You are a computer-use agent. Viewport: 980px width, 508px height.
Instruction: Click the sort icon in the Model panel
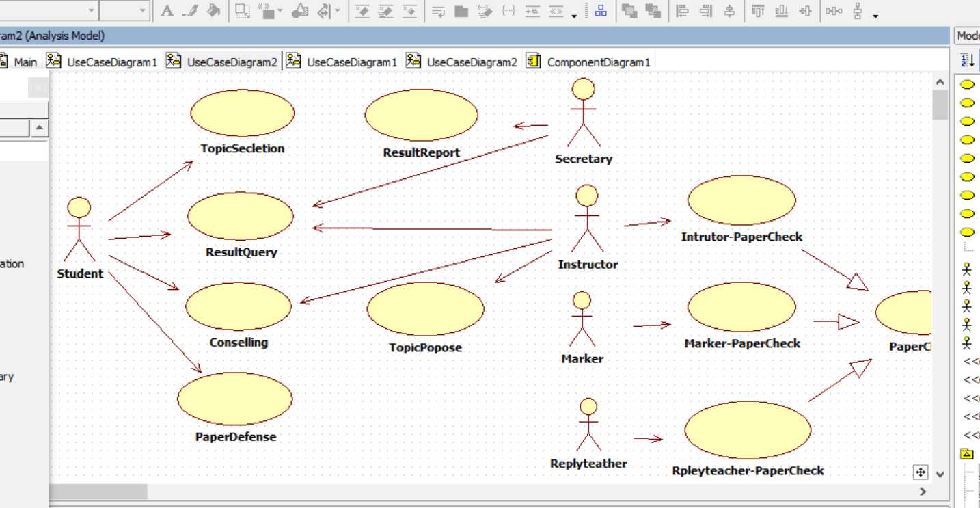coord(968,60)
